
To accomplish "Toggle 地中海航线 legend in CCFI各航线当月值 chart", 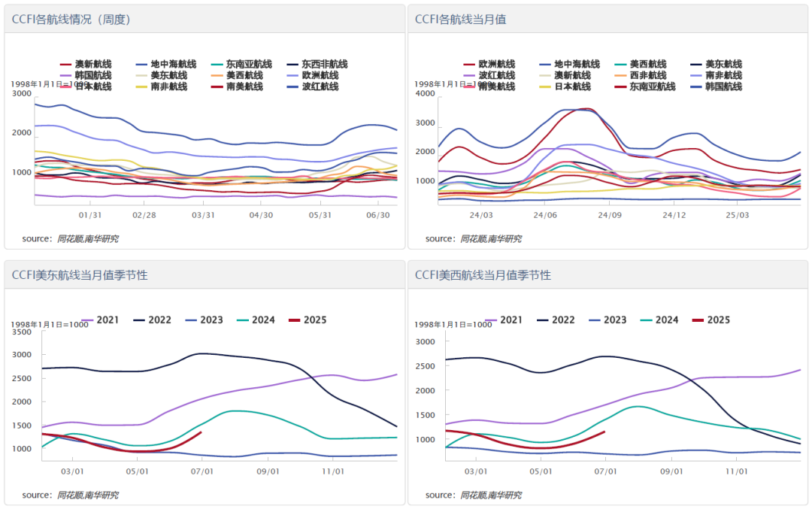I will pyautogui.click(x=570, y=64).
